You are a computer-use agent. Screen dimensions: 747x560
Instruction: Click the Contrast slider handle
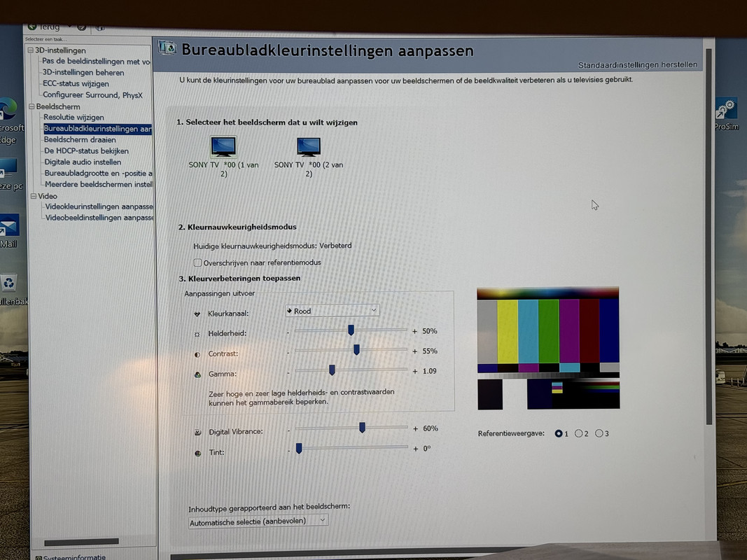coord(356,350)
